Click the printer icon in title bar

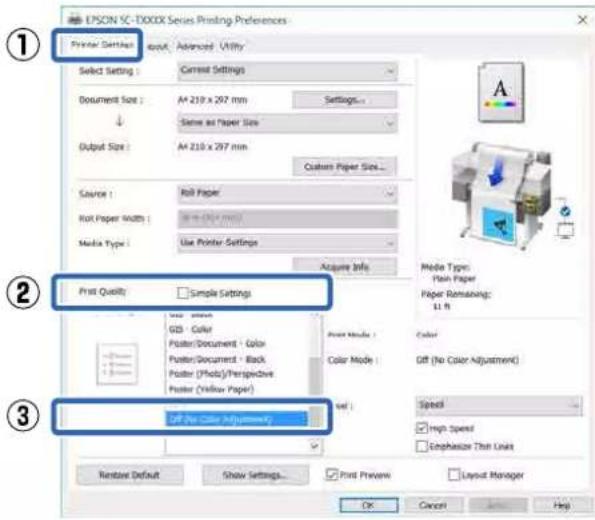(75, 19)
